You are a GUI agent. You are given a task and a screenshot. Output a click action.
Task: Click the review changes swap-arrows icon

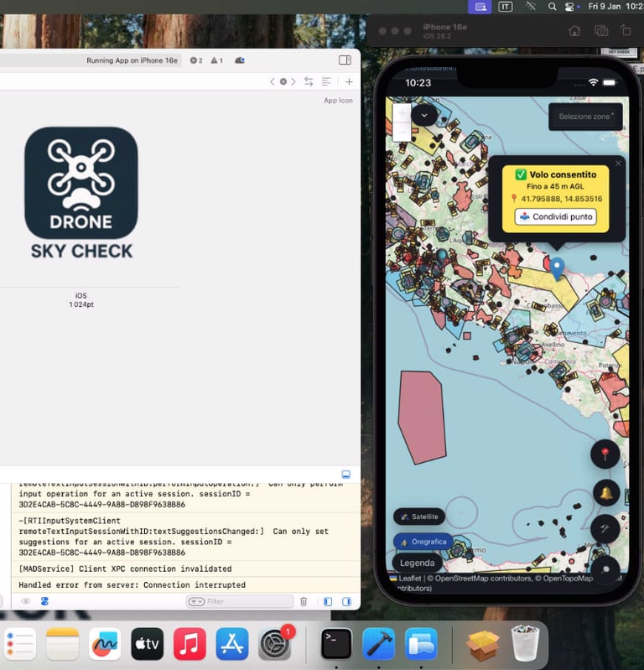[309, 81]
